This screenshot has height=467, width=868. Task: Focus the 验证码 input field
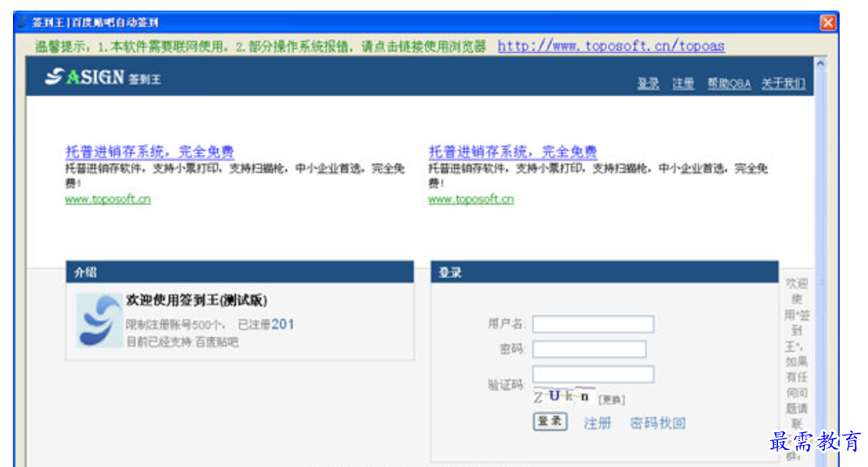click(x=593, y=375)
